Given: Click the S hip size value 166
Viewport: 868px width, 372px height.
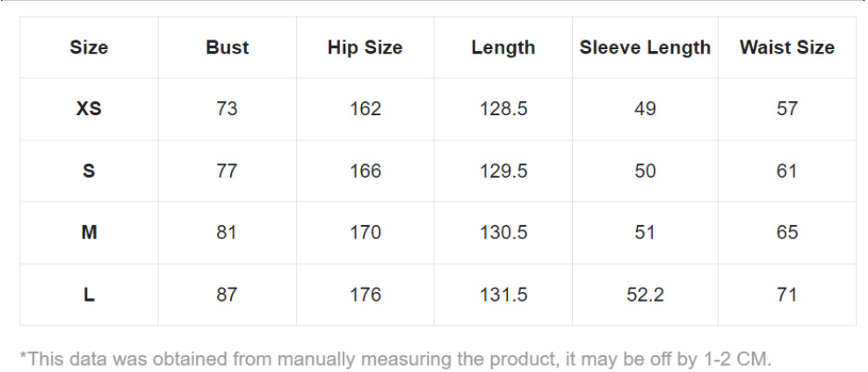Looking at the screenshot, I should [x=365, y=171].
